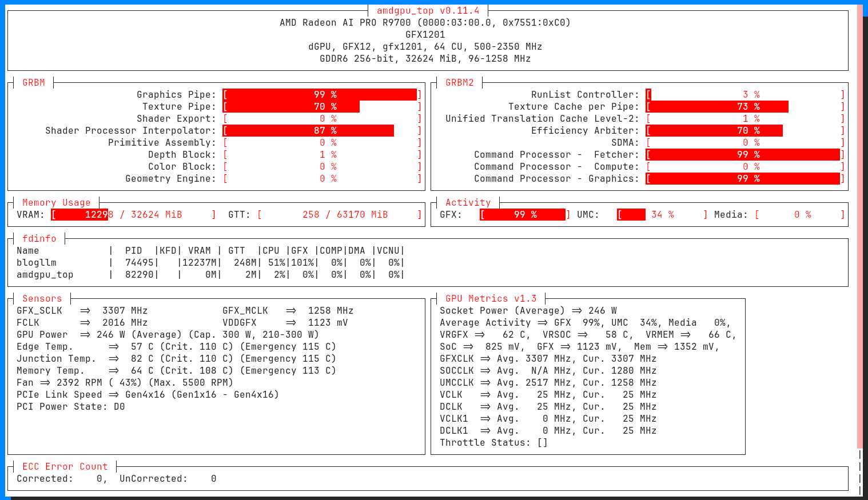Click the 101% GFX cell for blogllm
Viewport: 868px width, 500px height.
tap(302, 262)
